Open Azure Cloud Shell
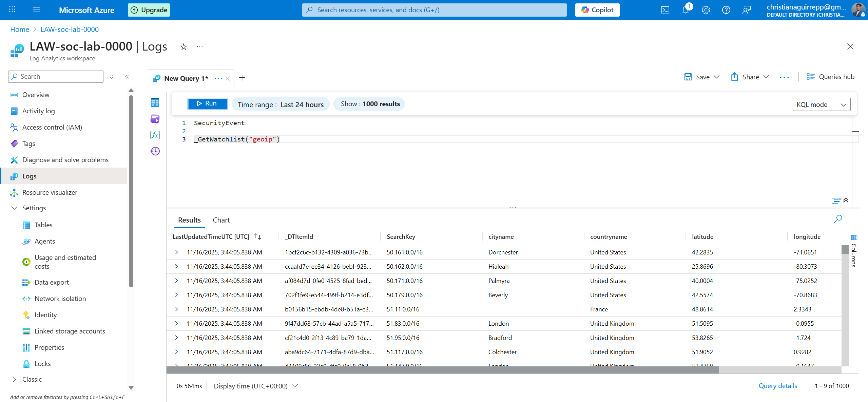Image resolution: width=868 pixels, height=402 pixels. click(x=665, y=10)
